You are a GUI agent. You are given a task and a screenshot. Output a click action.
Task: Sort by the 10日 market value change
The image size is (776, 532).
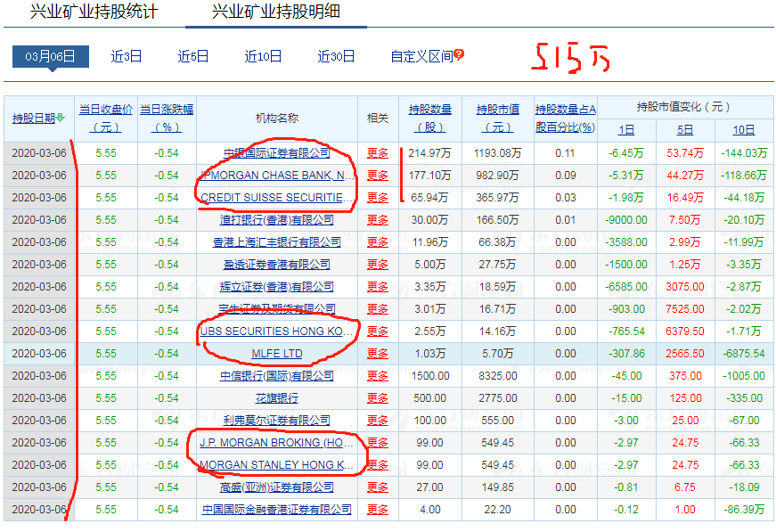pyautogui.click(x=744, y=130)
